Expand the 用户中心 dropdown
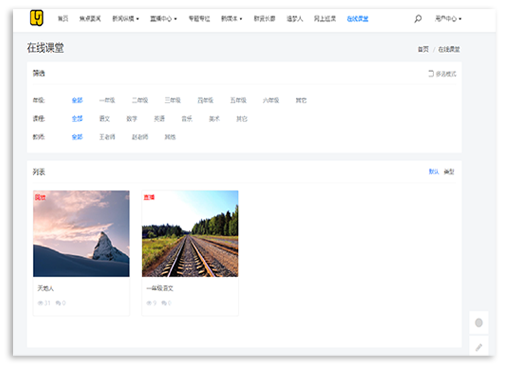Viewport: 508px width, 365px height. coord(448,19)
